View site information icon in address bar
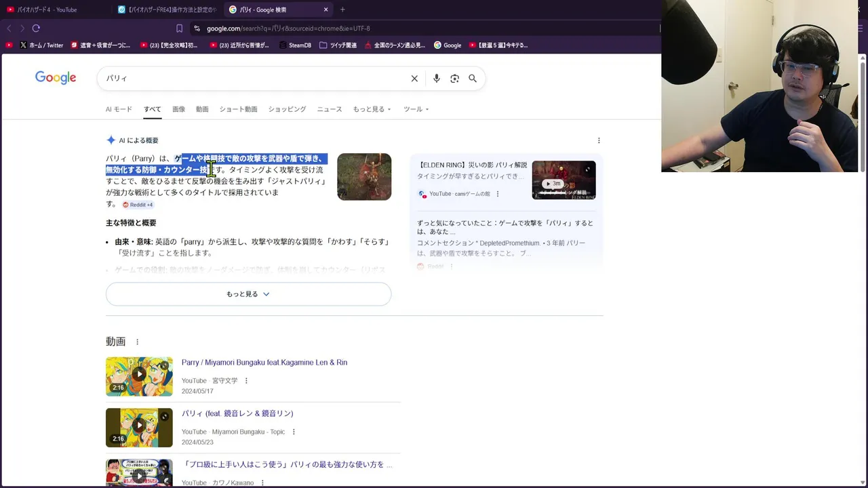868x488 pixels. [197, 28]
